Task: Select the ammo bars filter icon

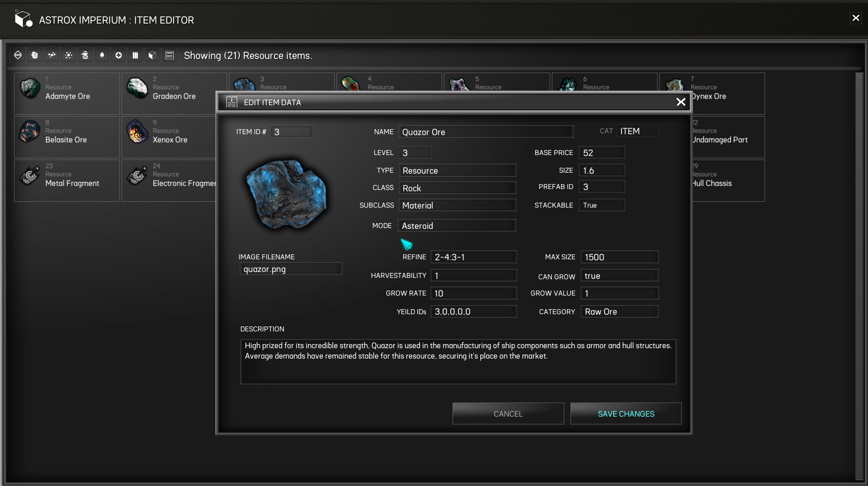Action: click(x=135, y=55)
